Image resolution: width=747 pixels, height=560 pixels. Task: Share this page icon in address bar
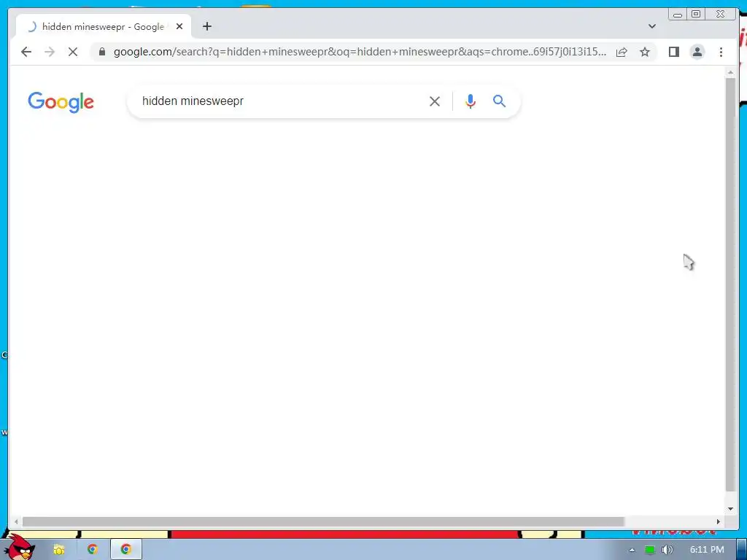click(x=622, y=52)
